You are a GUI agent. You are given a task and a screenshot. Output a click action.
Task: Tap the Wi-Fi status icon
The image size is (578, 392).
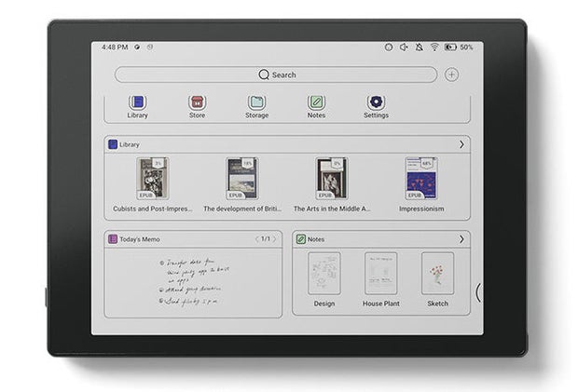tap(433, 47)
